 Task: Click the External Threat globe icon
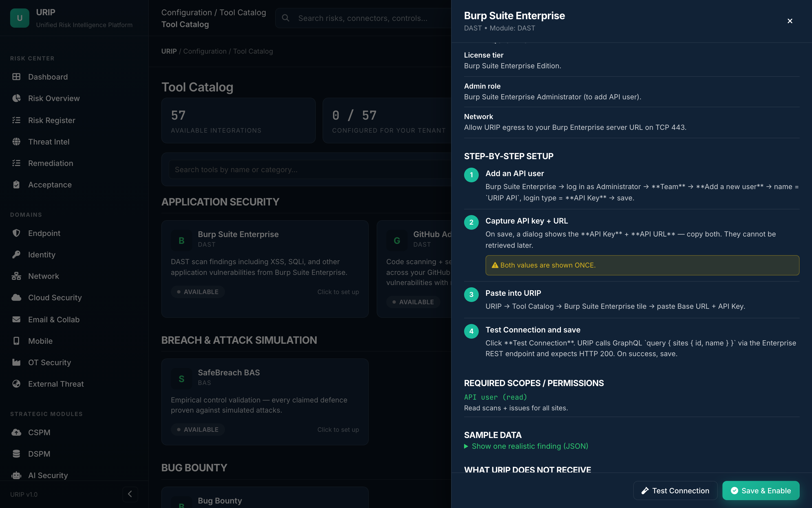click(16, 384)
